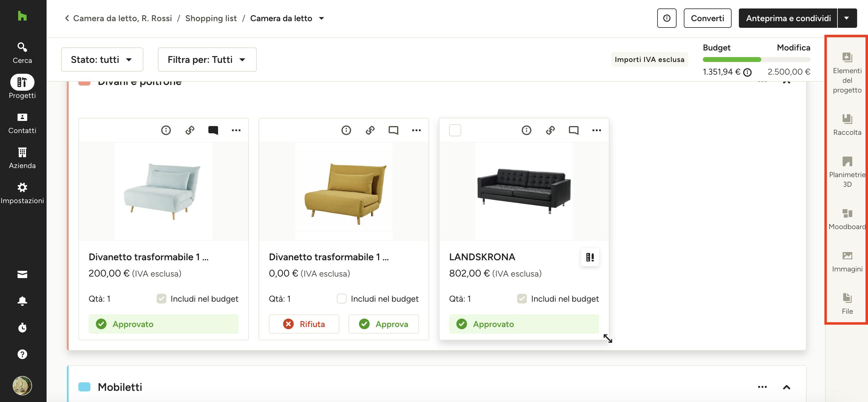Click the Converti button
The height and width of the screenshot is (402, 868).
click(707, 18)
